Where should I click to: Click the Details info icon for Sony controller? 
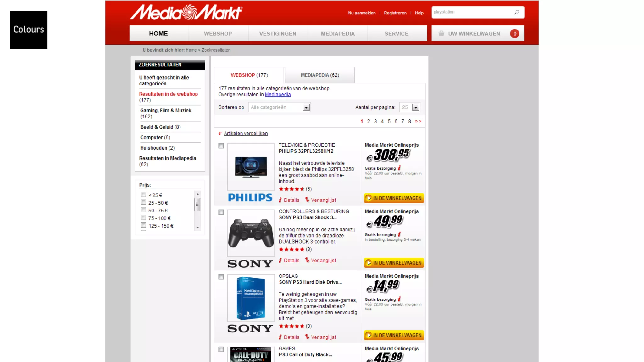pyautogui.click(x=280, y=261)
